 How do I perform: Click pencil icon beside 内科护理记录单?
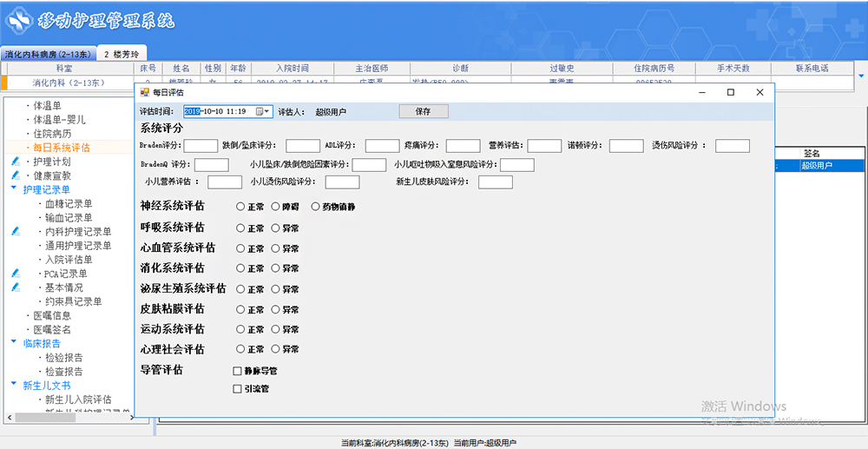tap(16, 231)
